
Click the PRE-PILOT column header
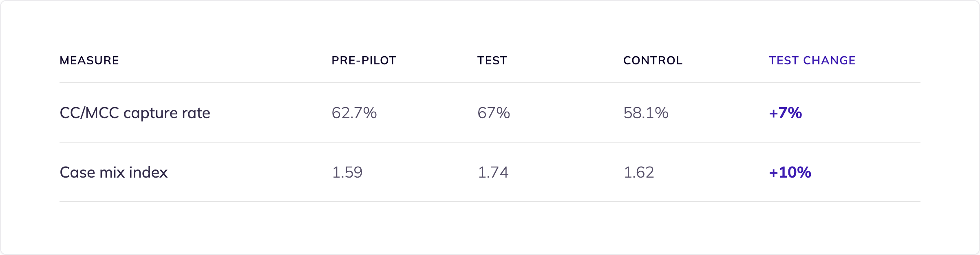364,61
